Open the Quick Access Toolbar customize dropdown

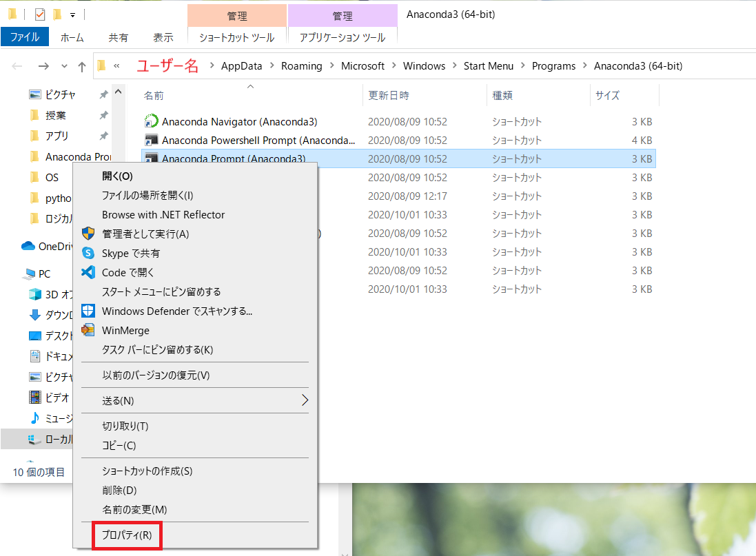coord(72,15)
